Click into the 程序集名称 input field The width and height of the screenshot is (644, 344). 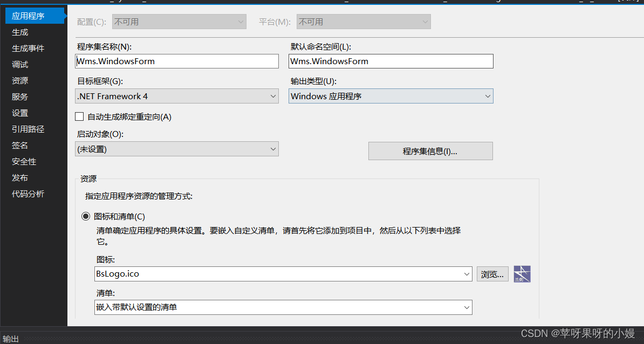pos(177,61)
